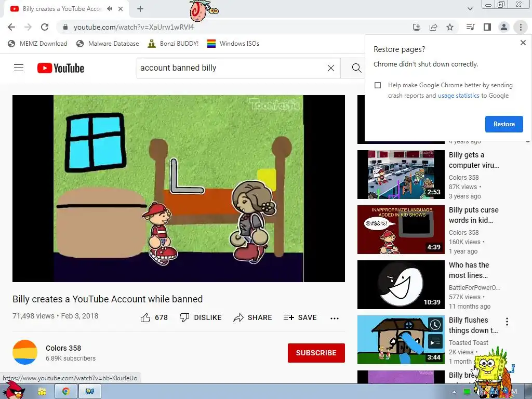Open YouTube hamburger guide menu
Viewport: 532px width, 399px height.
tap(19, 68)
